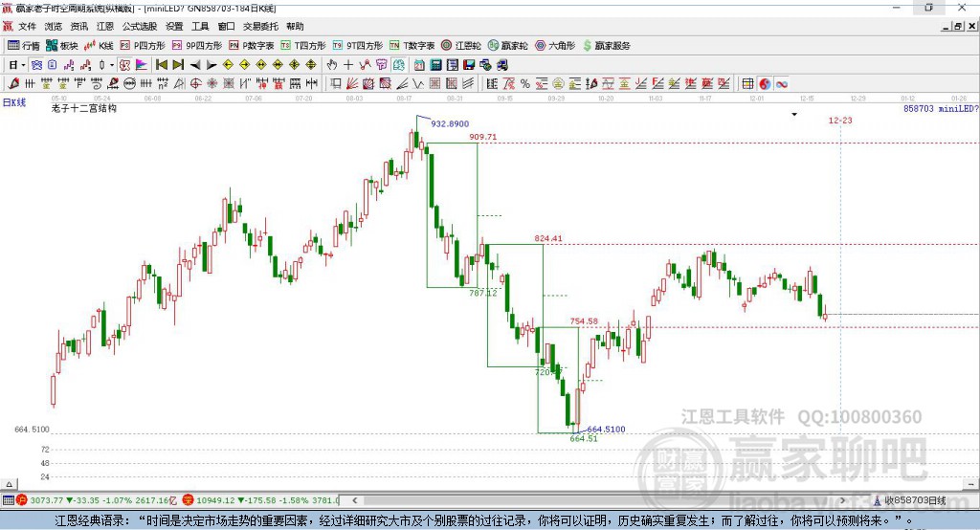Click the 858703 miniLED stock code label
The width and height of the screenshot is (980, 530).
click(941, 109)
